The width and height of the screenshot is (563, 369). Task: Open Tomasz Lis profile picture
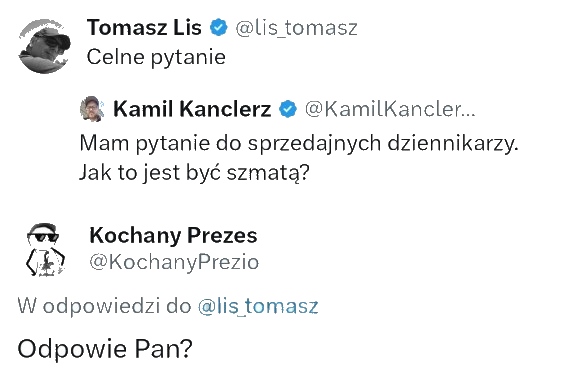tap(45, 46)
